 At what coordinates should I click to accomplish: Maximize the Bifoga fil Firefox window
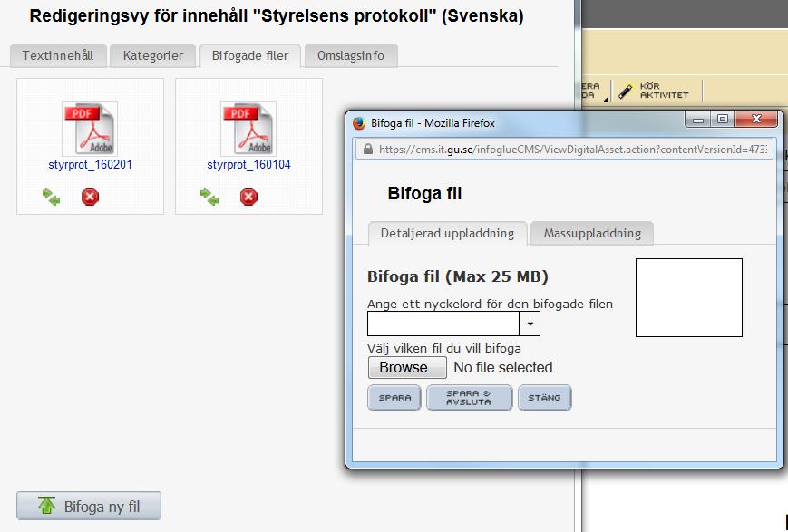(723, 120)
